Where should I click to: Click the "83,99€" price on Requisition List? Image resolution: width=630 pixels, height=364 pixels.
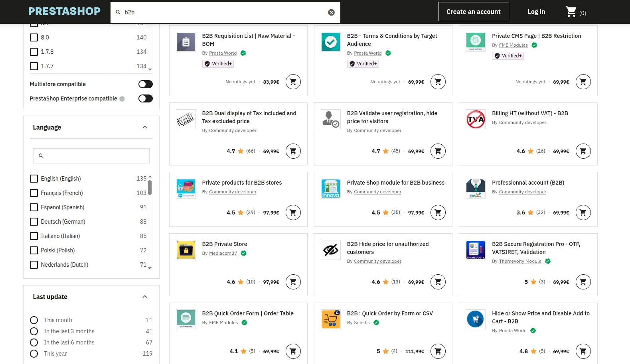click(x=271, y=82)
